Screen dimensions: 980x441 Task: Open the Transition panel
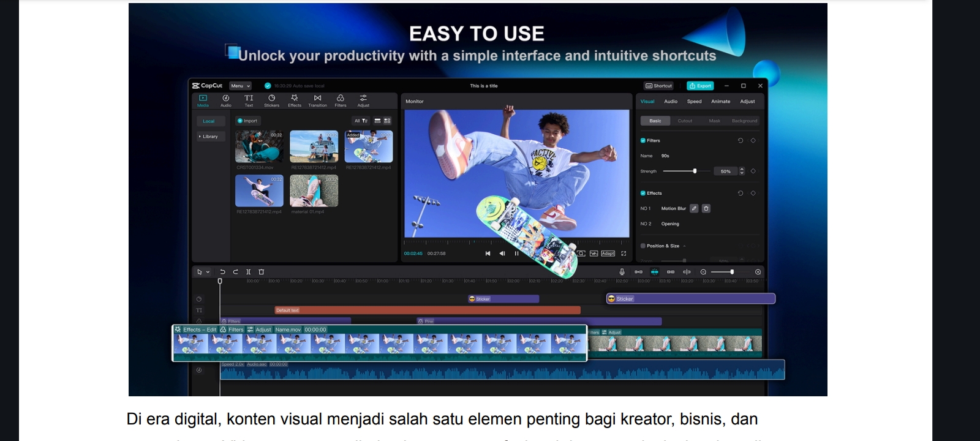(x=317, y=100)
